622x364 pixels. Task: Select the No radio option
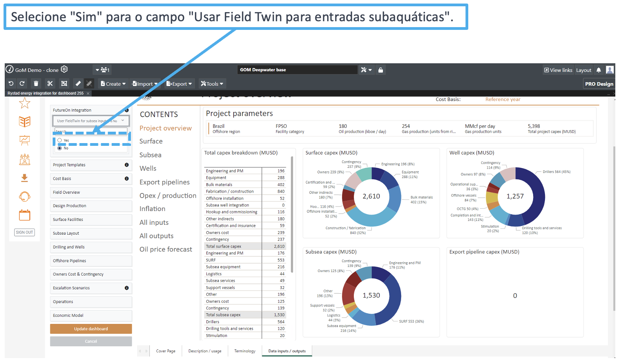(60, 148)
